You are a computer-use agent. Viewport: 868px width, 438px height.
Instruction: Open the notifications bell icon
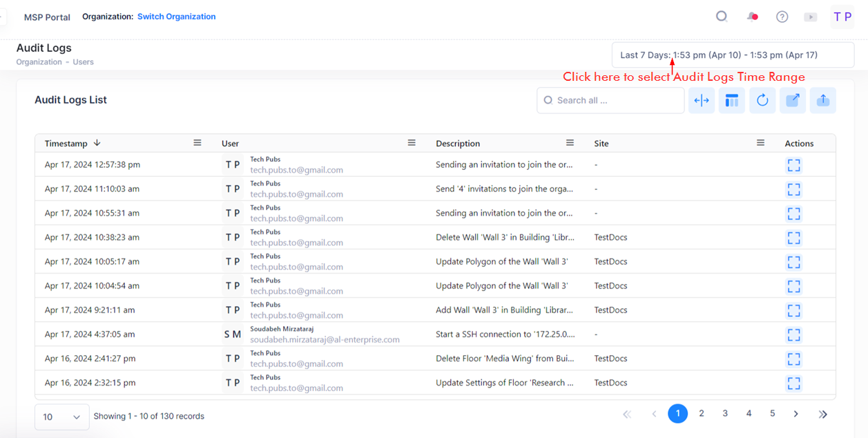(x=752, y=17)
